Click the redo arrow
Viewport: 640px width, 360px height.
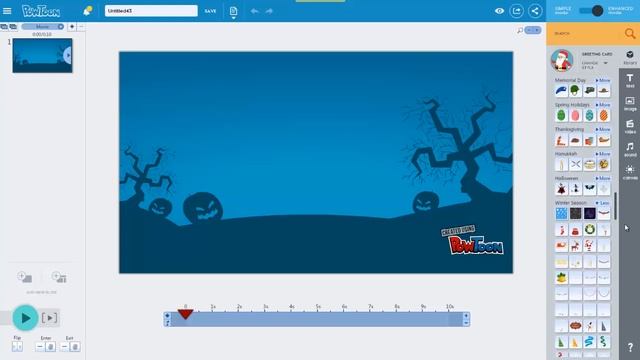[x=269, y=11]
